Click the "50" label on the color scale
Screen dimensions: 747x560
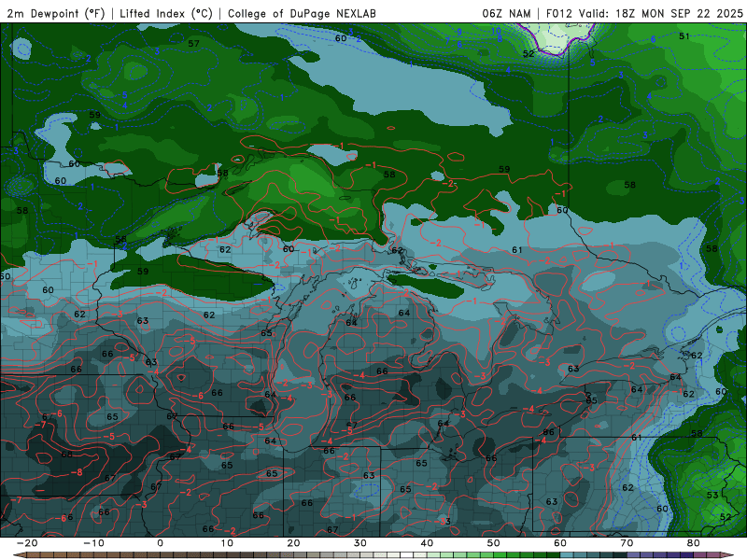[494, 543]
